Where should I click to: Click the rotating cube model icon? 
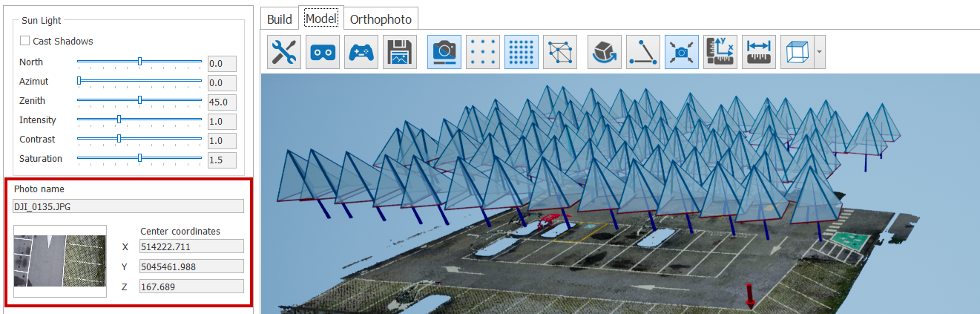tap(605, 52)
